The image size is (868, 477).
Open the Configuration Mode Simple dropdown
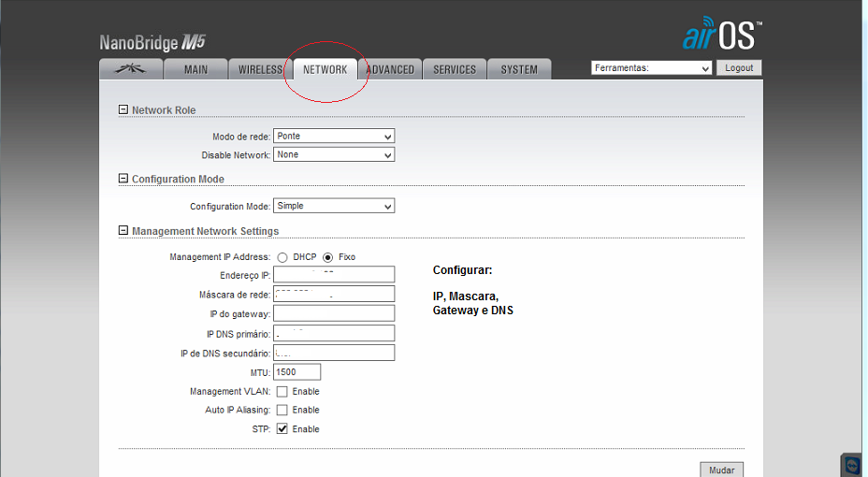pyautogui.click(x=334, y=206)
